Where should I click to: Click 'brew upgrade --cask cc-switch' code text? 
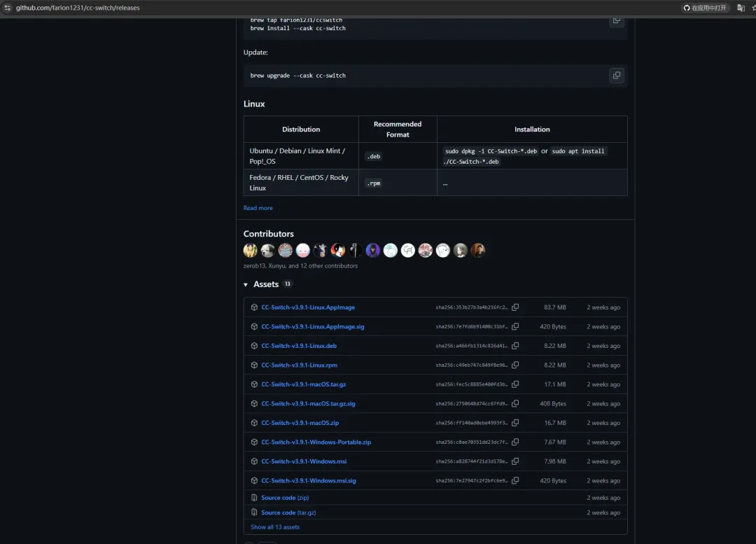[298, 76]
